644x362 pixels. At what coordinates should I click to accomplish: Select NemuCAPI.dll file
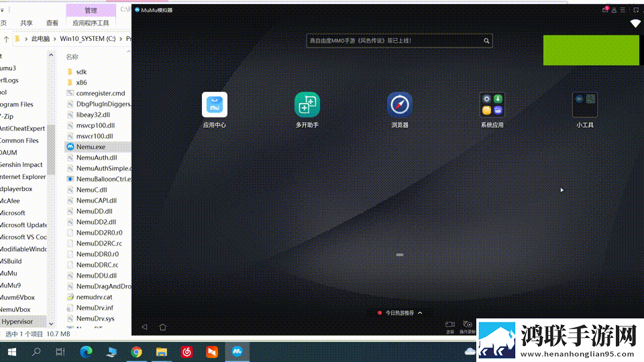pos(96,200)
